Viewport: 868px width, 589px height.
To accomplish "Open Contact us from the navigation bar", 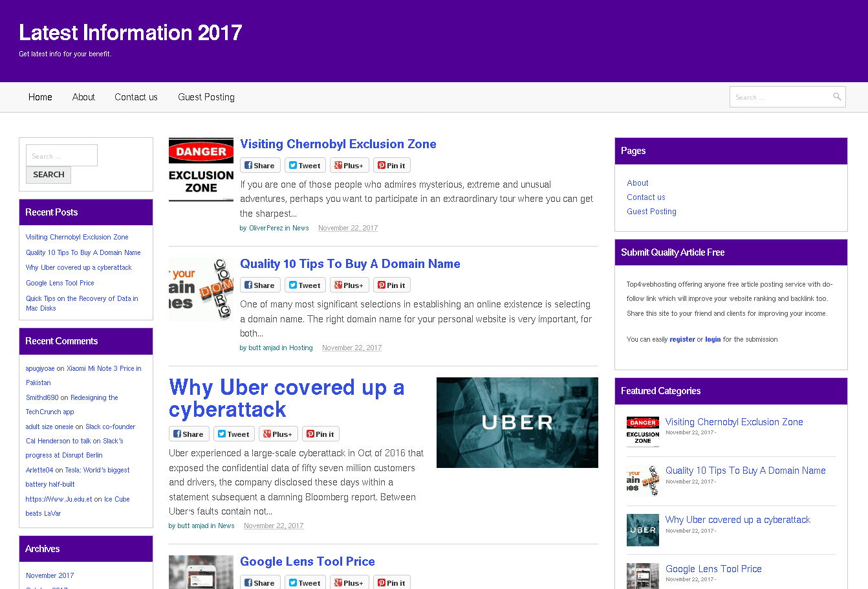I will 136,97.
